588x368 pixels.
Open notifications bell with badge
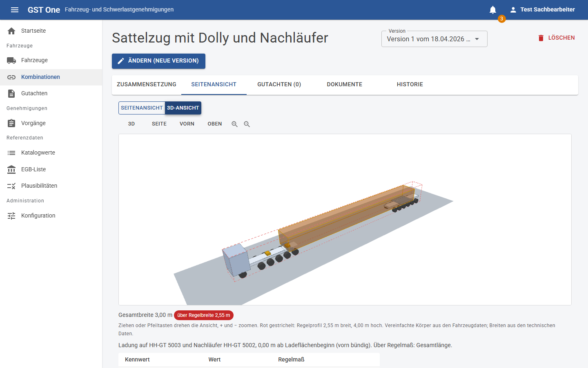(x=493, y=10)
